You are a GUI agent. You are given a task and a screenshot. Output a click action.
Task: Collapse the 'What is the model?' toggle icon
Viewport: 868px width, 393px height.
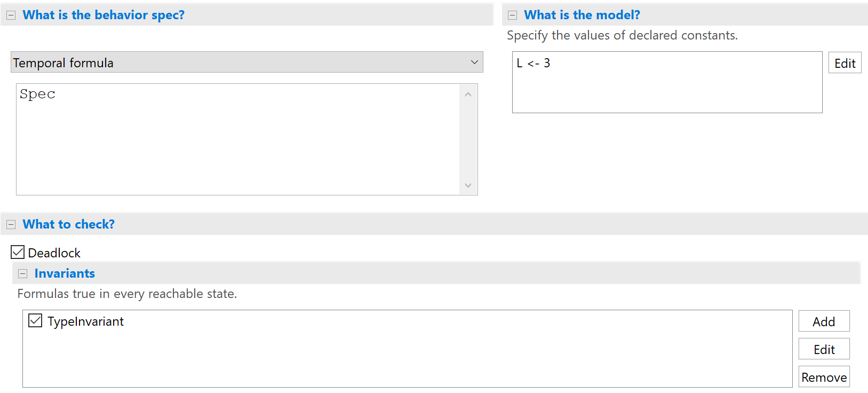(512, 15)
